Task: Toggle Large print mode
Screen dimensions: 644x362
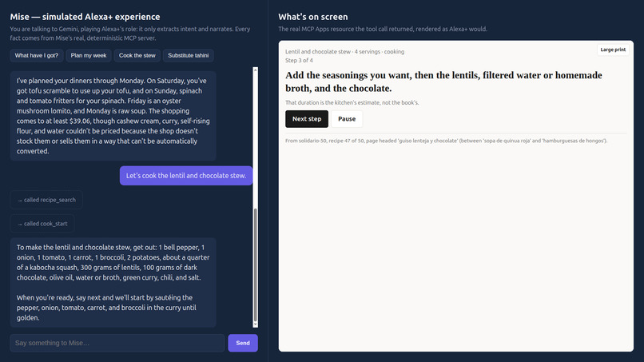Action: [x=613, y=50]
